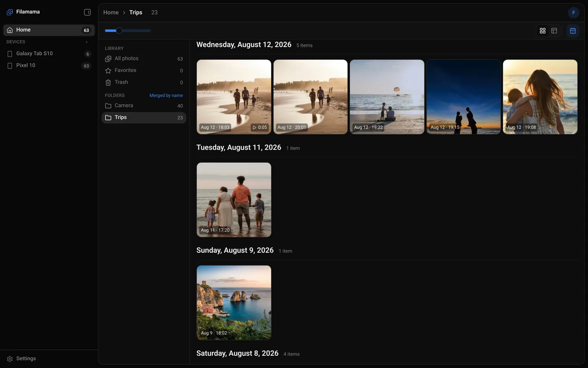The height and width of the screenshot is (368, 588).
Task: Click the All photos icon
Action: coord(108,59)
